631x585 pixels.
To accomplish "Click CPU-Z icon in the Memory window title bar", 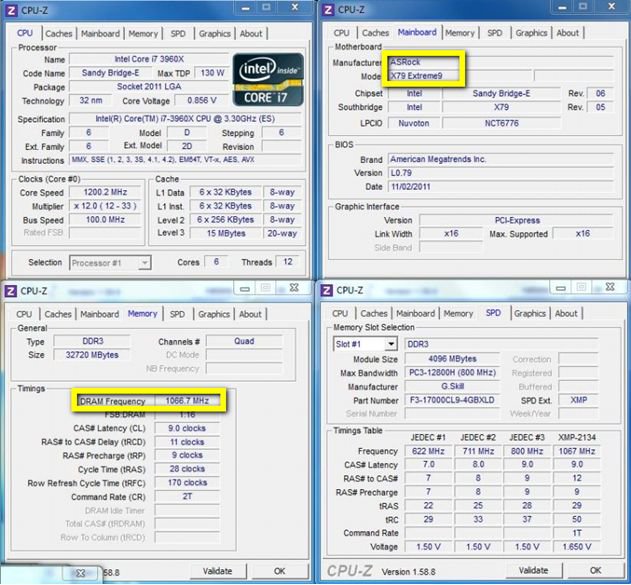I will [x=11, y=290].
